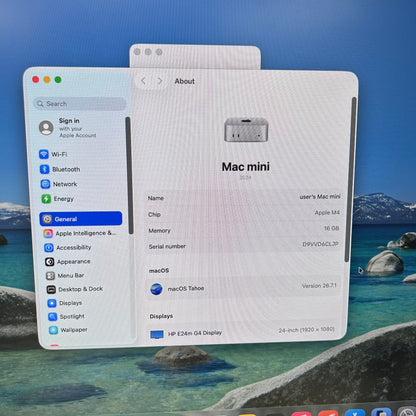Image resolution: width=416 pixels, height=416 pixels.
Task: Select Network label in sidebar
Action: (65, 184)
